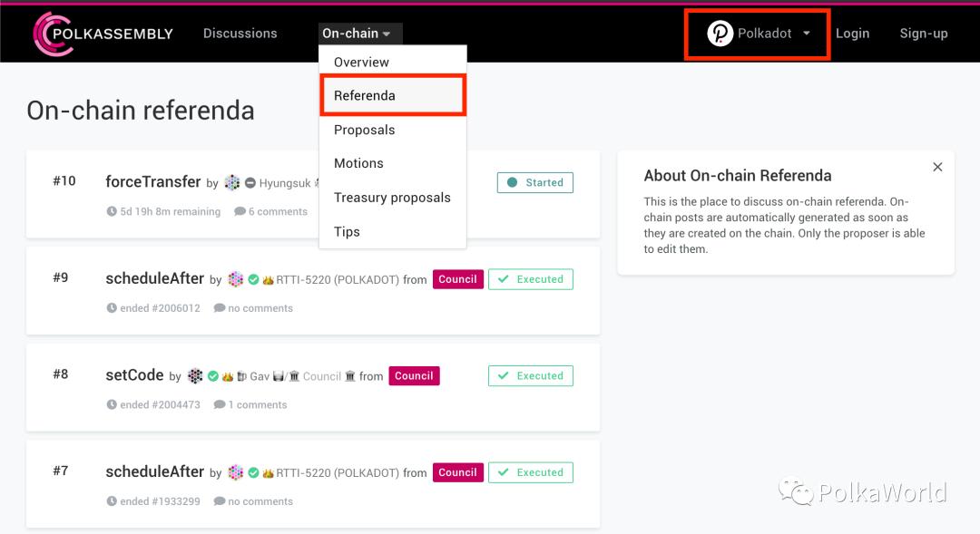Click the identicon avatar on referendum #9
Screen dimensions: 980x534
click(236, 279)
